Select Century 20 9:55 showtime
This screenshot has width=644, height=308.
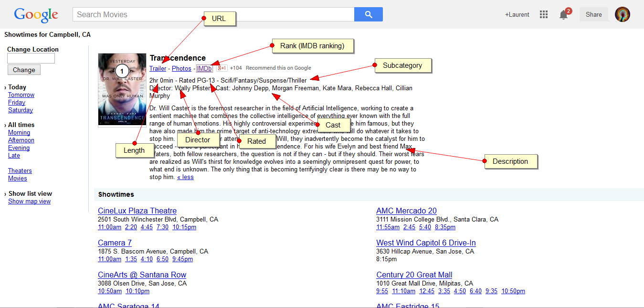382,291
